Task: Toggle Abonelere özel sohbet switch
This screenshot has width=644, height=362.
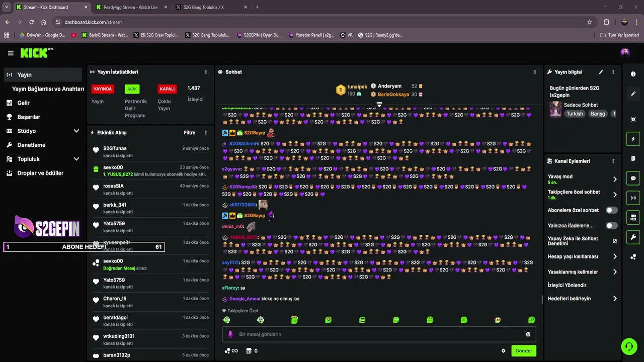Action: coord(611,210)
